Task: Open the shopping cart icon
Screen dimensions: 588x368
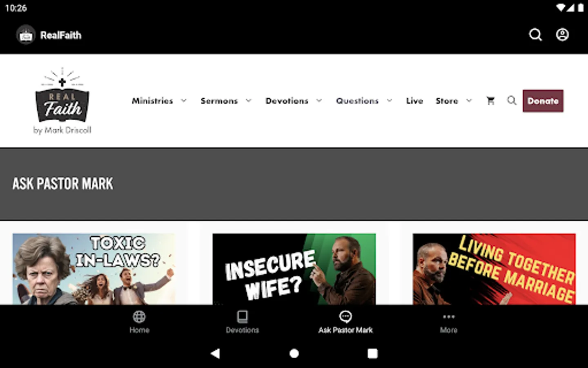Action: [490, 101]
